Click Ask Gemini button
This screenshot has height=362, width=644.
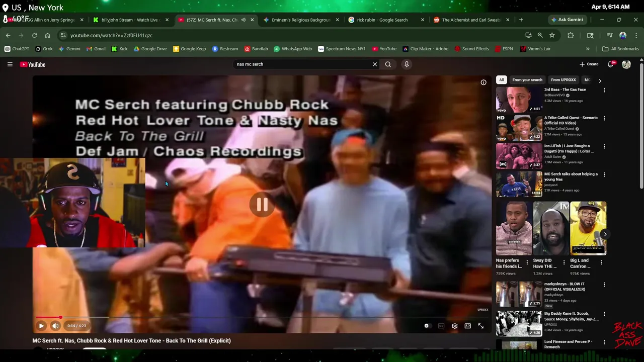click(x=567, y=20)
